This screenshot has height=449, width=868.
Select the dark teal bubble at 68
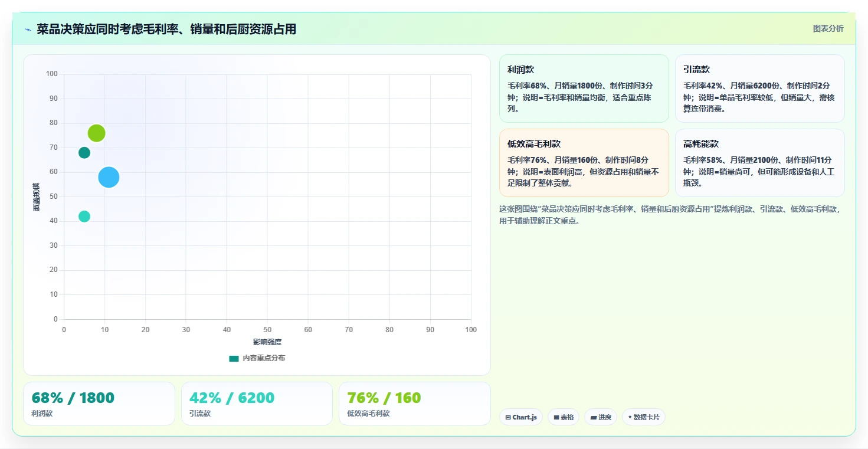coord(84,153)
